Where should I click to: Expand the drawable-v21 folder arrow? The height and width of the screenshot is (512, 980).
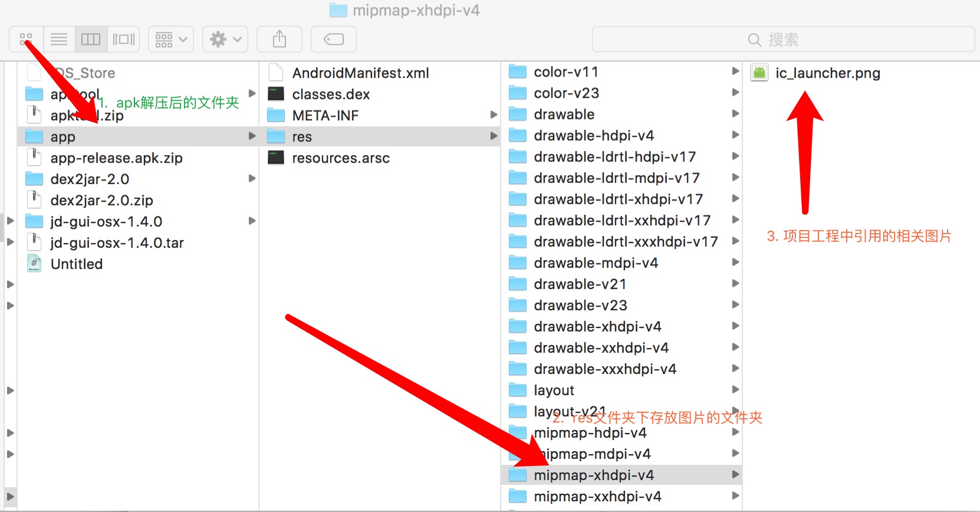pyautogui.click(x=735, y=283)
